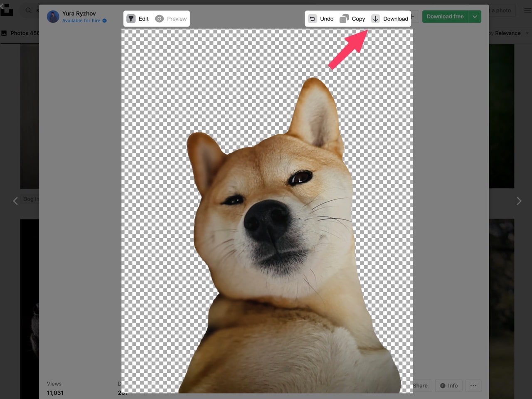
Task: Select the Photos tab
Action: click(20, 33)
